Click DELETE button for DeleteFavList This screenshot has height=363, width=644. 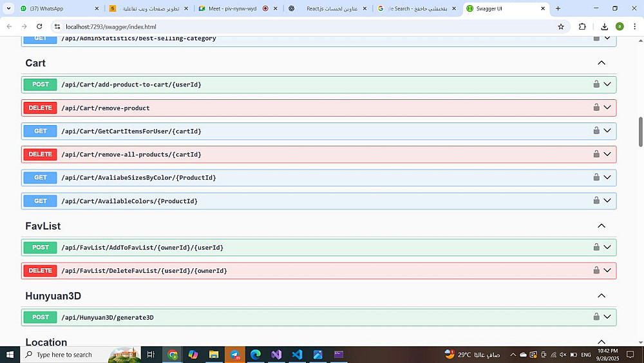pos(40,271)
